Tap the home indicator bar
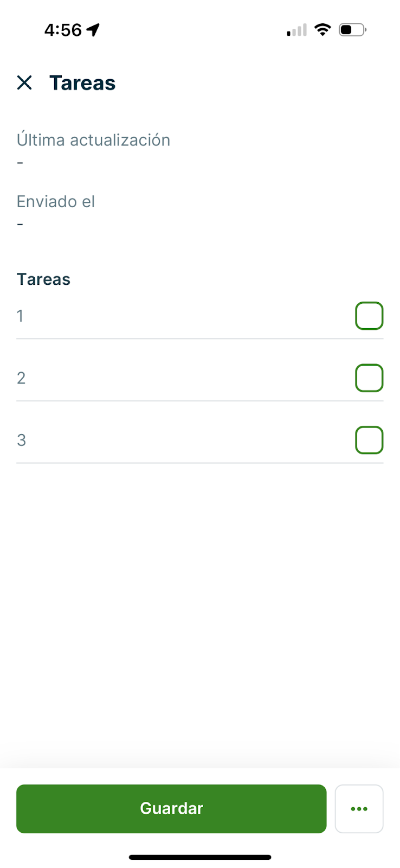Viewport: 400px width, 868px height. pos(200,857)
